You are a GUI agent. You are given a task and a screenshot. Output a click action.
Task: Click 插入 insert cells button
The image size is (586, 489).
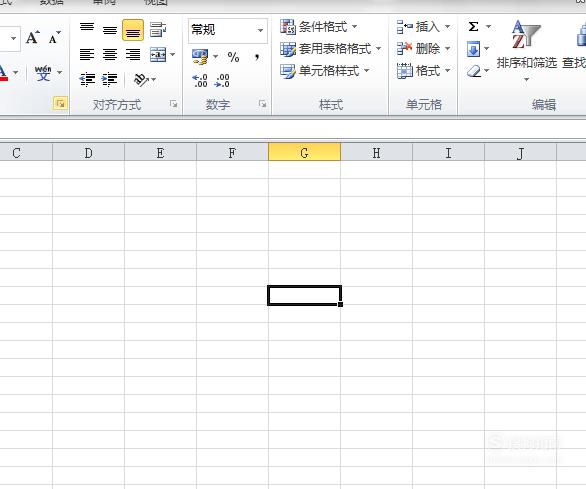tap(419, 27)
